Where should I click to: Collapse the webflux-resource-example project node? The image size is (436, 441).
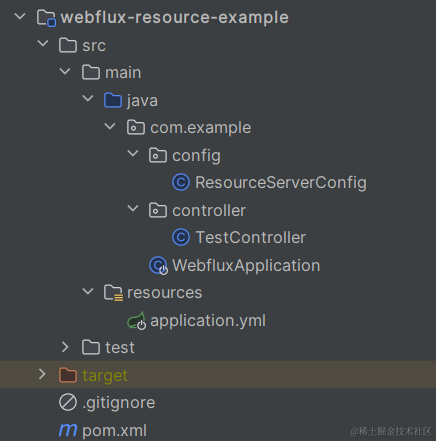coord(20,16)
